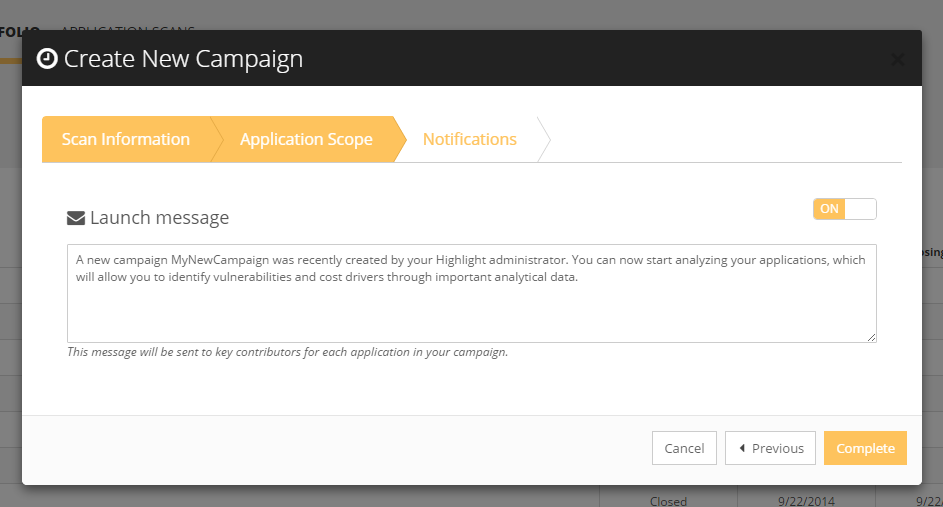Image resolution: width=943 pixels, height=507 pixels.
Task: Click the left arrow icon on Previous
Action: point(742,448)
